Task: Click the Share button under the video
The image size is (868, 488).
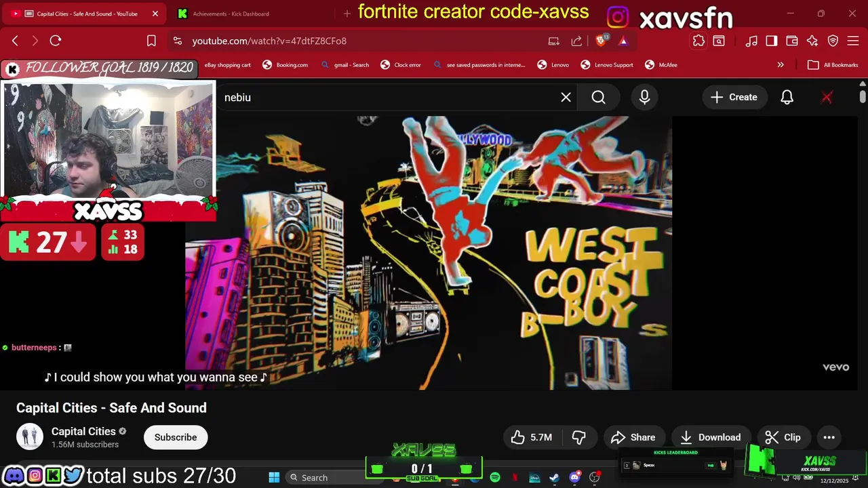Action: (x=633, y=437)
